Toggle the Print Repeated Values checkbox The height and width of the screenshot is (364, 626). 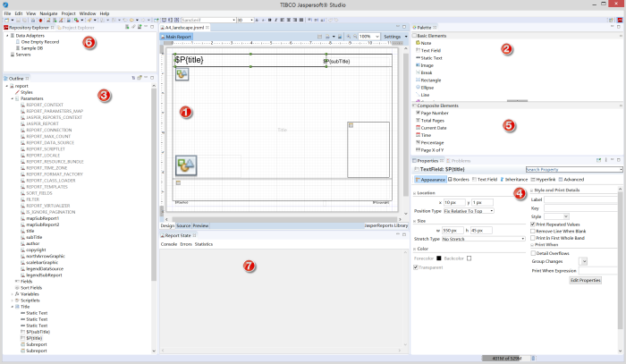tap(531, 224)
